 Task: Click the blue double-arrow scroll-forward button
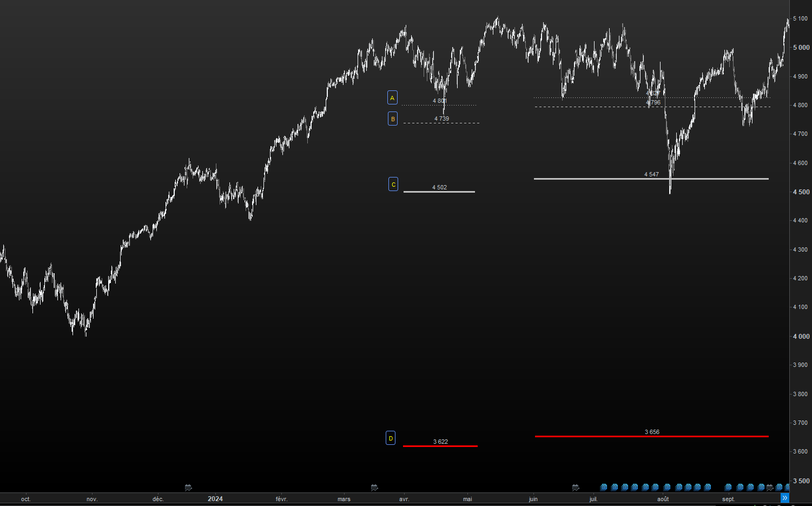tap(784, 498)
